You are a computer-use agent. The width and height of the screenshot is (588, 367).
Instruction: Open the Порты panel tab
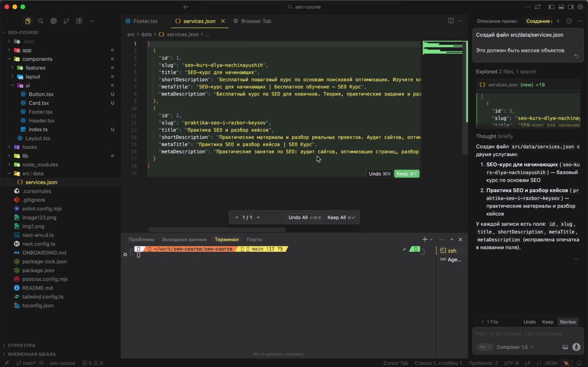click(254, 239)
